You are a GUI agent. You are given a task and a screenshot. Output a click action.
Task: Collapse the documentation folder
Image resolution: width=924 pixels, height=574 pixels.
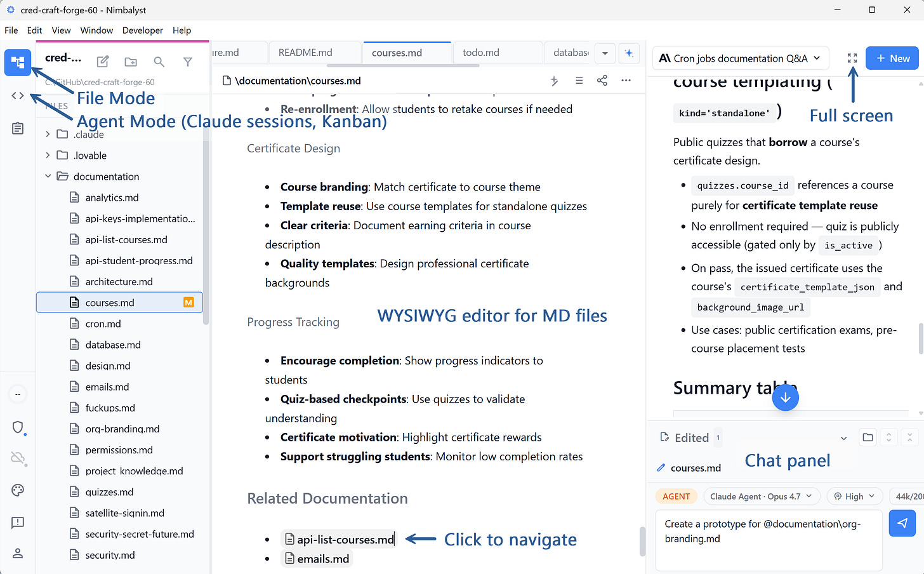(x=47, y=177)
